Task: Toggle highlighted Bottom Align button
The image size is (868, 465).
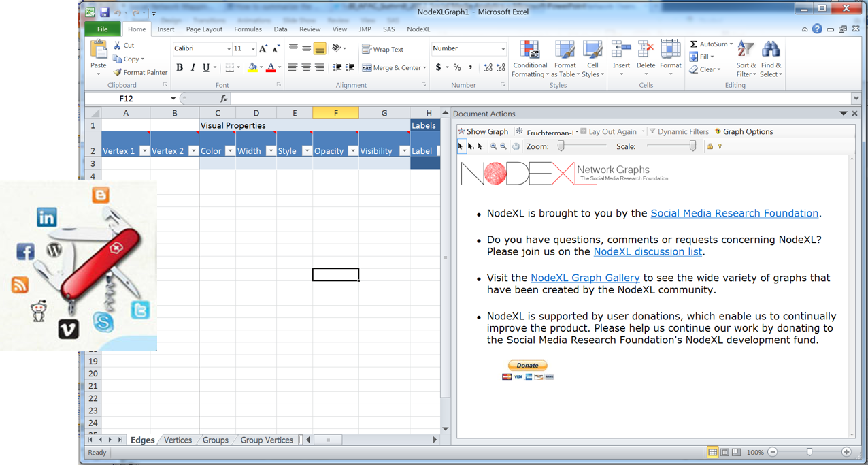Action: coord(320,48)
